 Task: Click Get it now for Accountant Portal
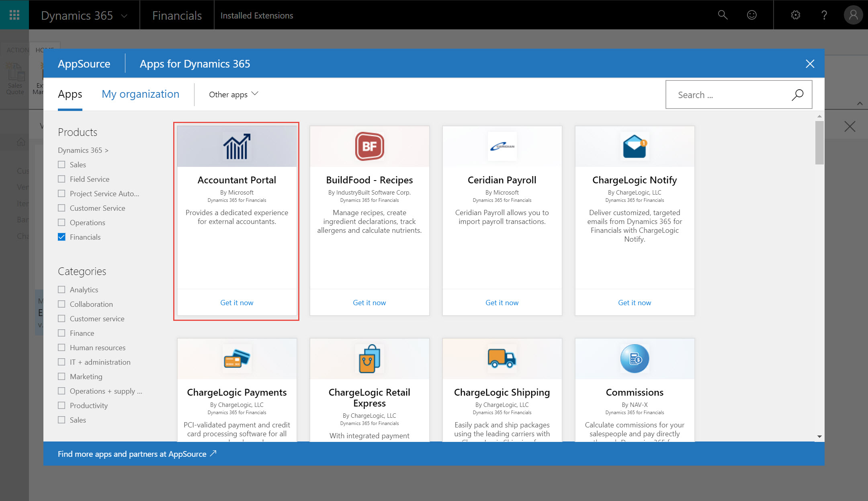pyautogui.click(x=237, y=302)
